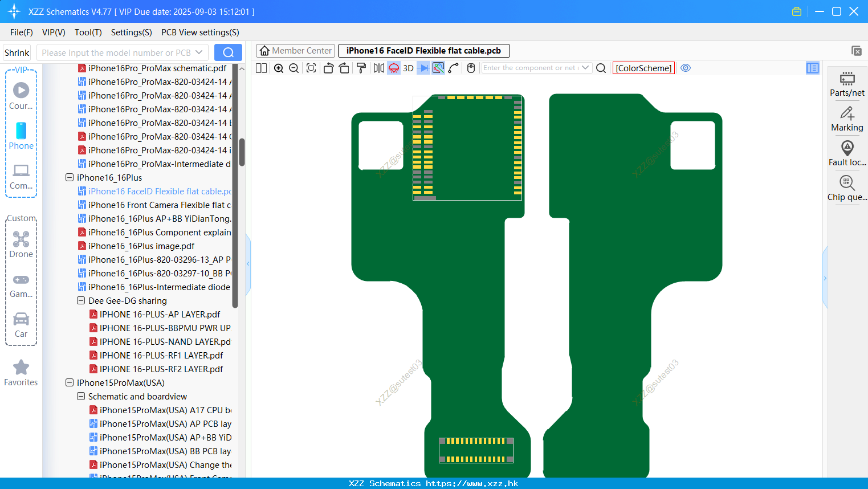Image resolution: width=868 pixels, height=489 pixels.
Task: Open the xzz.hk link in status bar
Action: point(472,483)
